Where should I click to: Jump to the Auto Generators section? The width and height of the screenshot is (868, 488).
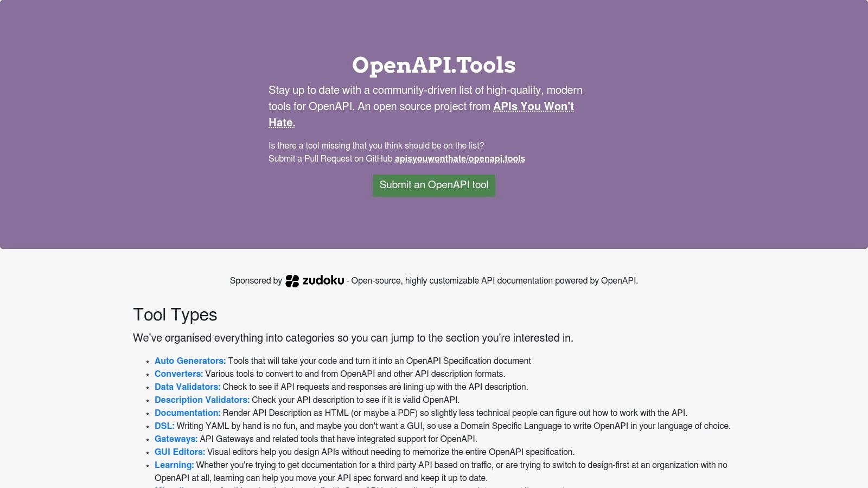tap(190, 361)
